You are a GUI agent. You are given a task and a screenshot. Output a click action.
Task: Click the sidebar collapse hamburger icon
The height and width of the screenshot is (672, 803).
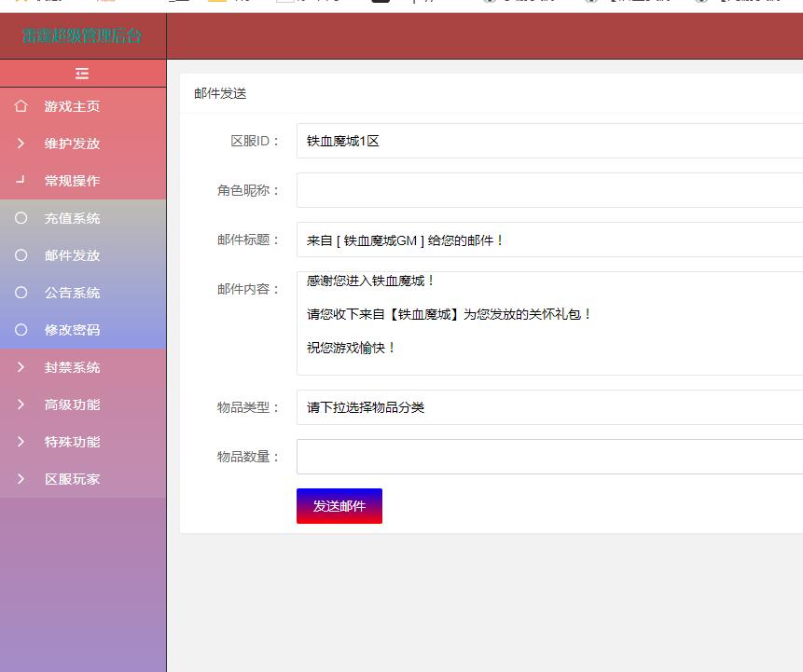[x=82, y=74]
